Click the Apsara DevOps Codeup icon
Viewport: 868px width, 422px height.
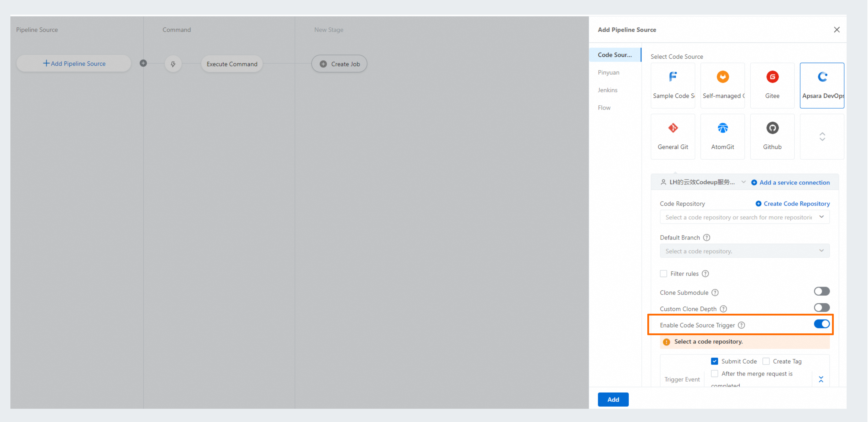click(822, 77)
